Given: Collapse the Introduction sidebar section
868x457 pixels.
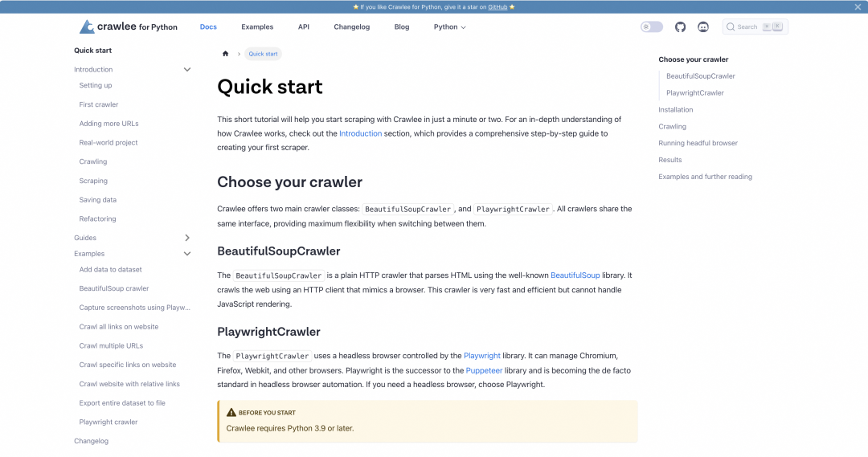Looking at the screenshot, I should coord(187,69).
